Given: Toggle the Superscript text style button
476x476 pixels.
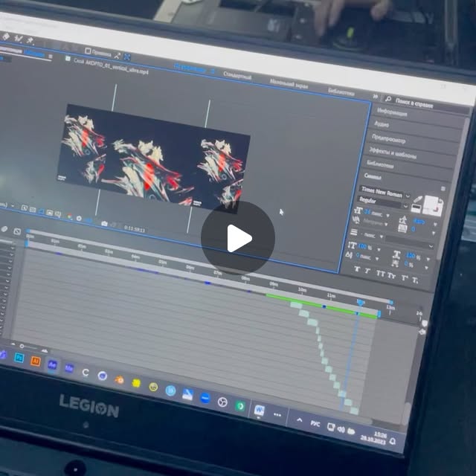Looking at the screenshot, I should click(x=405, y=277).
